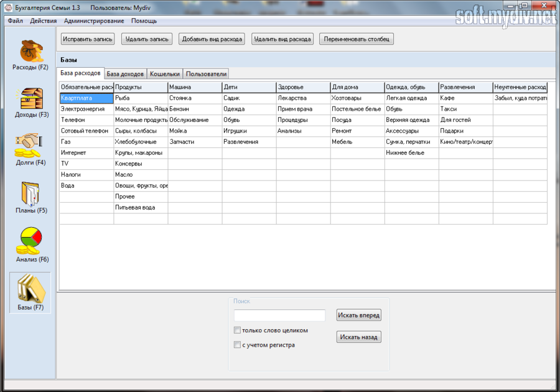Select the Интернет cell
Screen dimensions: 560x392
[86, 153]
